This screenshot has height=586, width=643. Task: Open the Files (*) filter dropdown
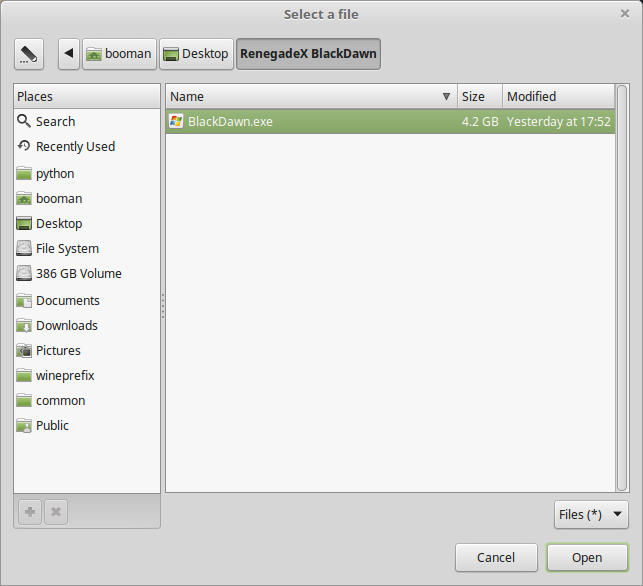pos(591,514)
